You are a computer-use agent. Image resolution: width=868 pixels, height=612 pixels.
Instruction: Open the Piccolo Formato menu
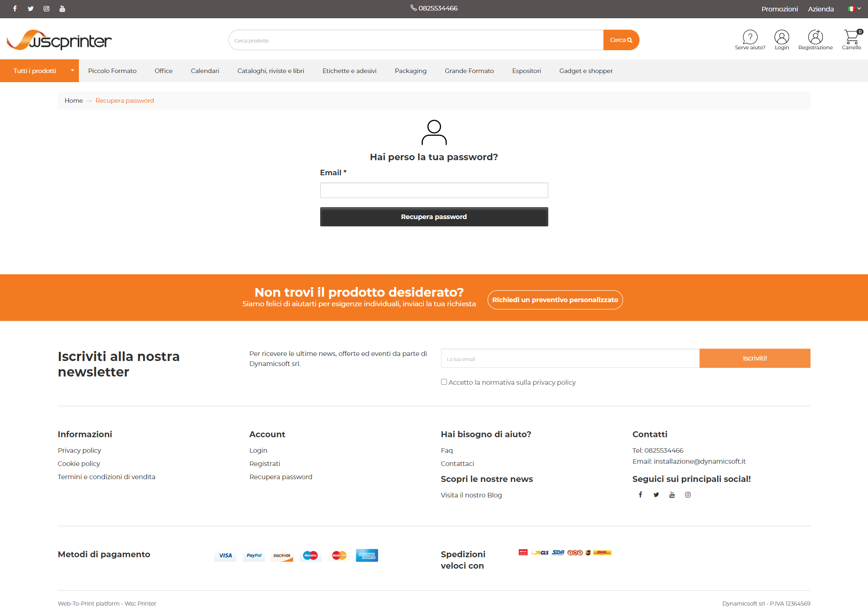pos(112,71)
